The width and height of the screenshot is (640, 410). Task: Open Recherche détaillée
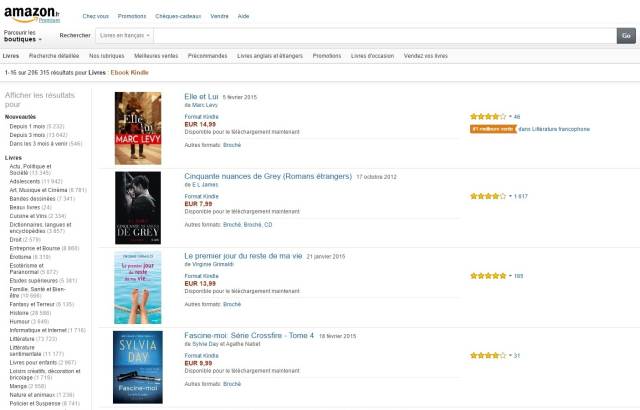pyautogui.click(x=54, y=56)
